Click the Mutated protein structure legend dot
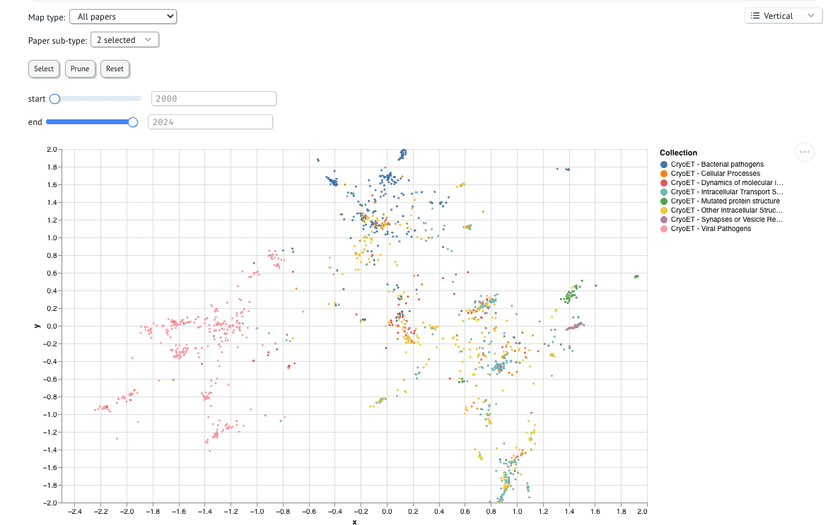828x525 pixels. [664, 201]
